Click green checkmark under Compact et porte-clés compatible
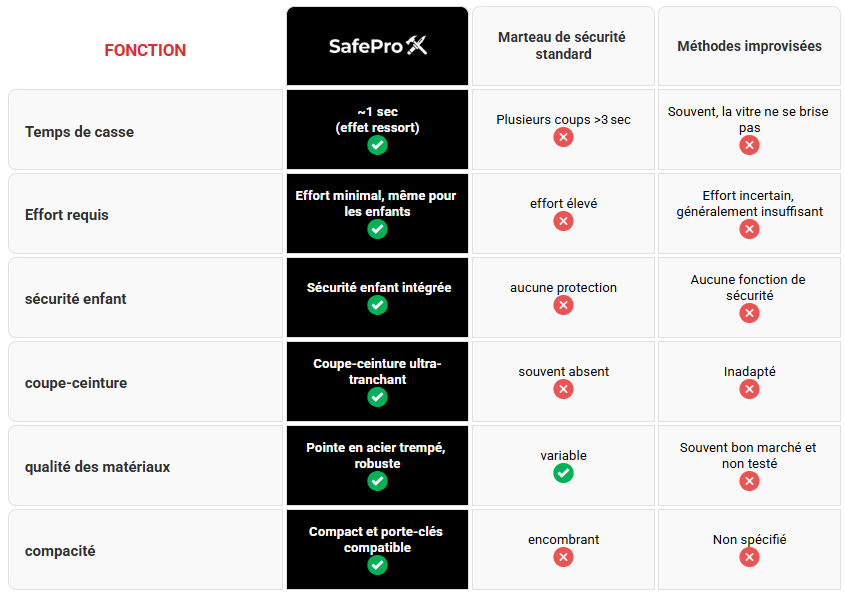844x596 pixels. click(x=377, y=565)
